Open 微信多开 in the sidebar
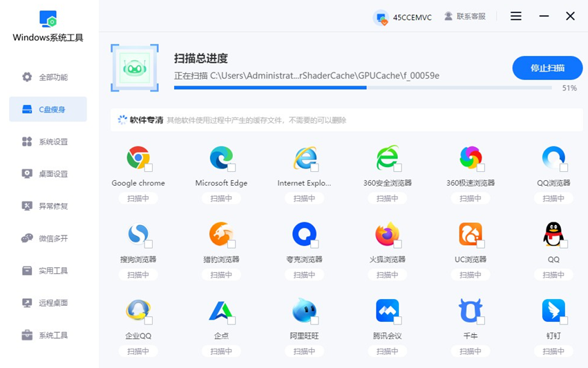588x368 pixels. (x=48, y=238)
